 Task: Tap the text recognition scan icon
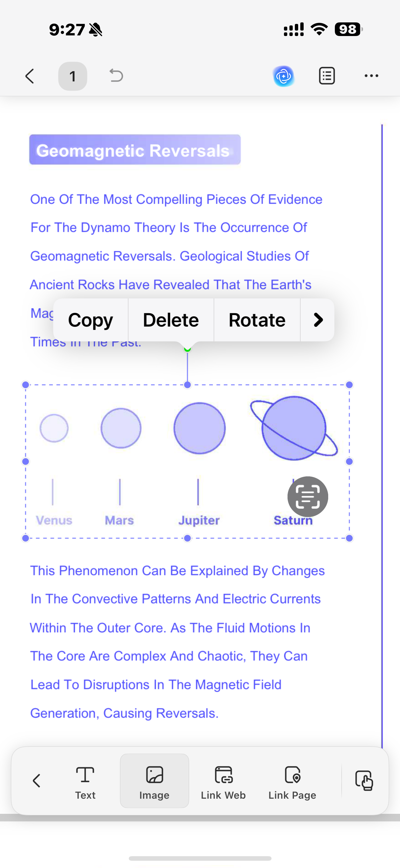[x=308, y=497]
